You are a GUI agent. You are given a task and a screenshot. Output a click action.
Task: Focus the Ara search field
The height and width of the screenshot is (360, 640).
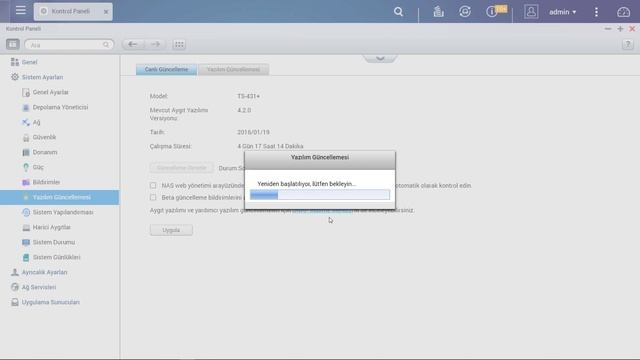tap(69, 44)
